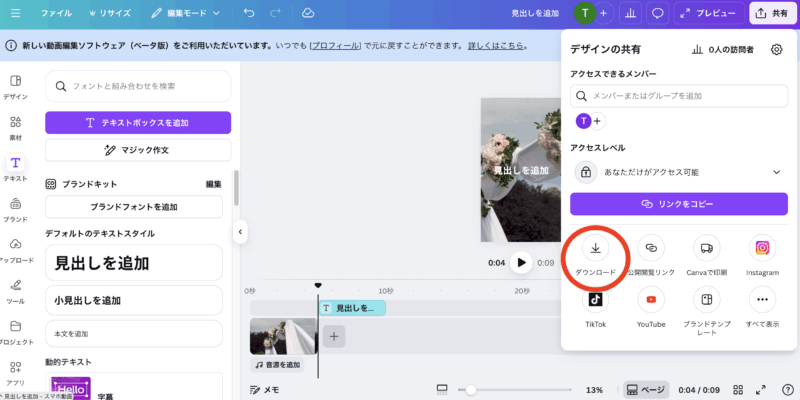This screenshot has width=800, height=400.
Task: Click the マジック作文 button
Action: click(x=138, y=150)
